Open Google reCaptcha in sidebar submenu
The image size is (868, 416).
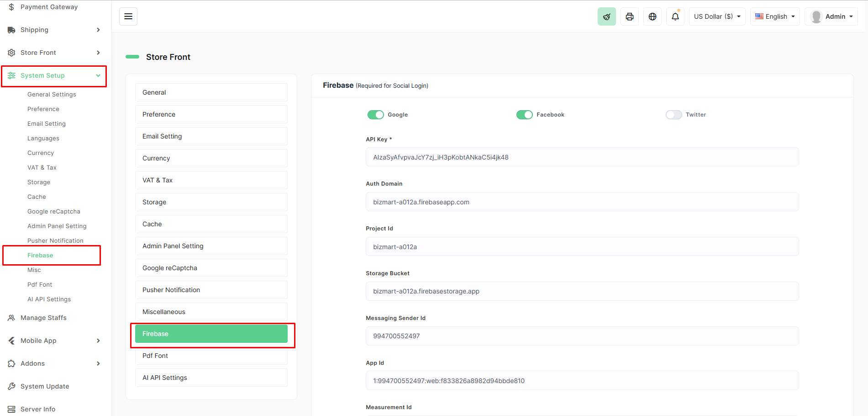(x=53, y=211)
